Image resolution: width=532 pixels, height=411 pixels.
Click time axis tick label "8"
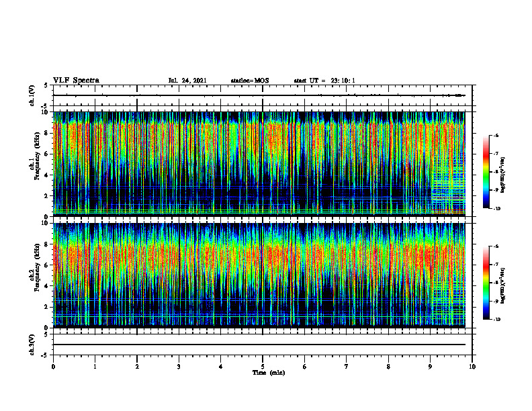[388, 367]
